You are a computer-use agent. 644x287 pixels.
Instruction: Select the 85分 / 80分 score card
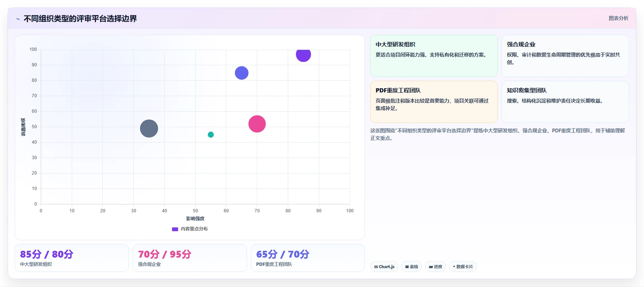[72, 258]
